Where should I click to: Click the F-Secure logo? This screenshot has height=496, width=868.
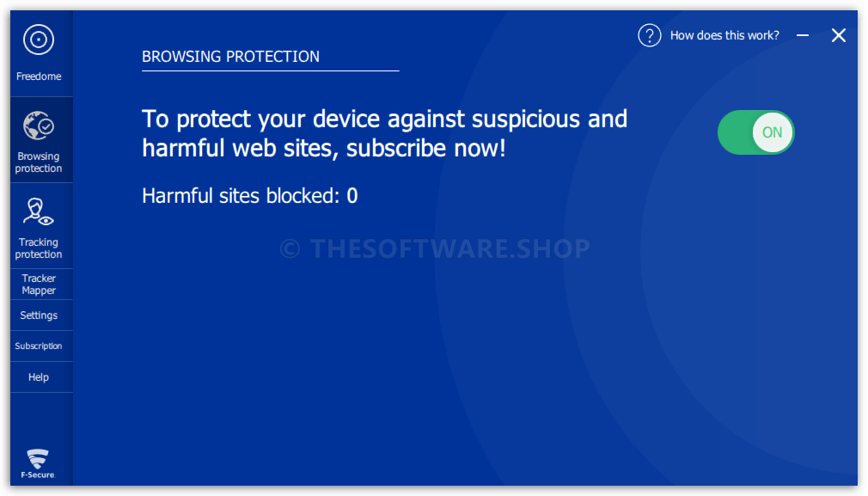point(38,463)
